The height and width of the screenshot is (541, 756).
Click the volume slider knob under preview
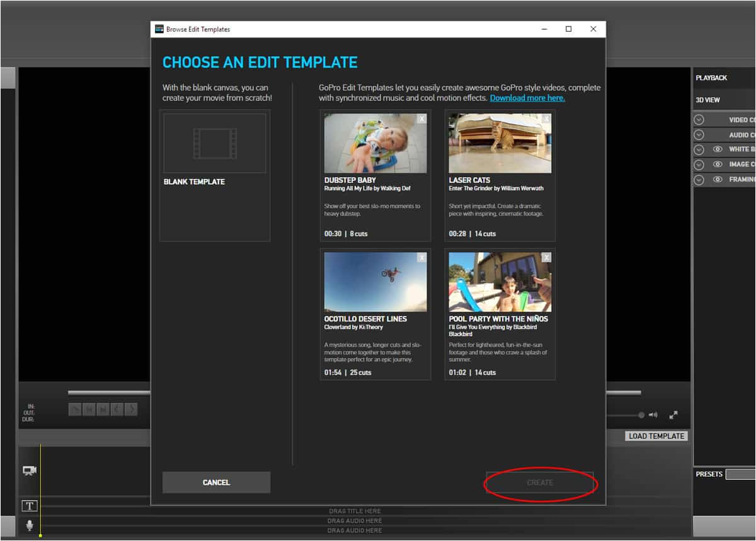point(641,415)
